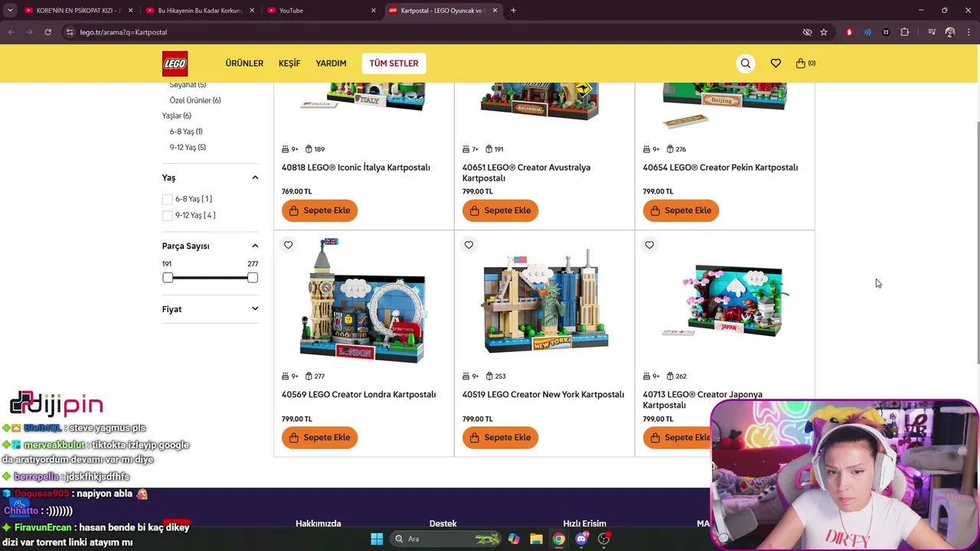Click the London postcard product image
980x551 pixels.
coord(363,301)
